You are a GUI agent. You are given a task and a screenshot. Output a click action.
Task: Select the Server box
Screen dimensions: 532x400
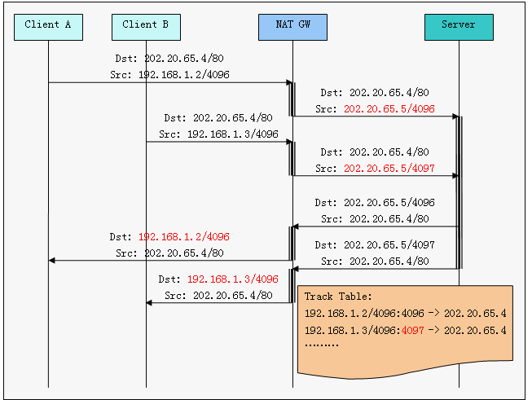click(x=459, y=27)
